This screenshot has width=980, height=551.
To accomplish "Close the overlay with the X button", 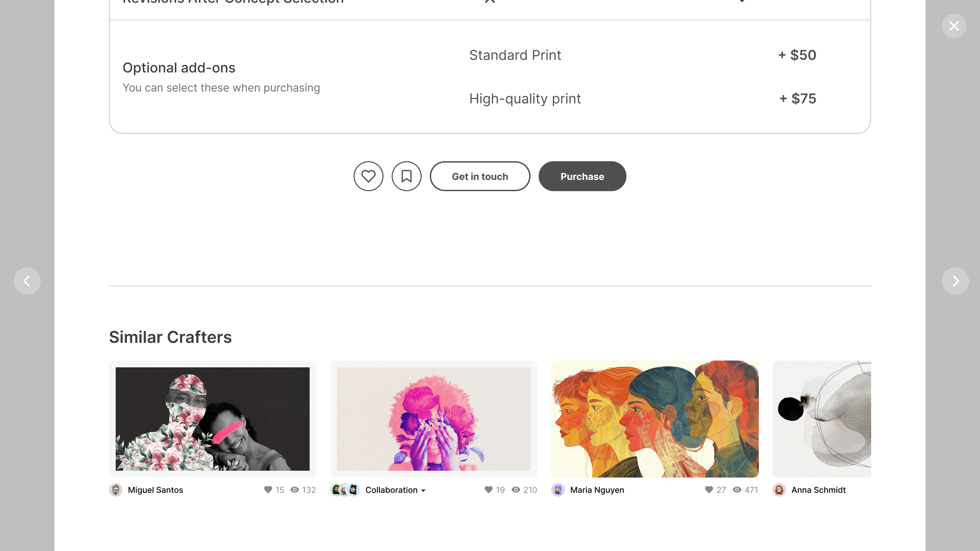I will click(x=954, y=26).
